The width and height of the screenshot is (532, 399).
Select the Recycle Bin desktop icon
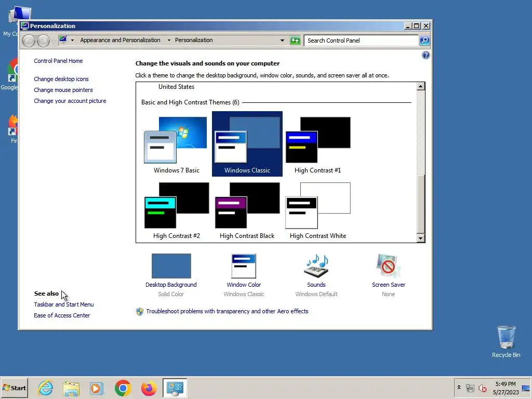click(x=506, y=341)
